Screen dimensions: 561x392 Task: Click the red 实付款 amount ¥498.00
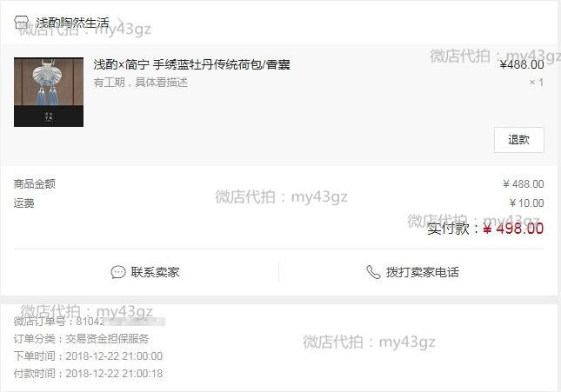point(513,229)
